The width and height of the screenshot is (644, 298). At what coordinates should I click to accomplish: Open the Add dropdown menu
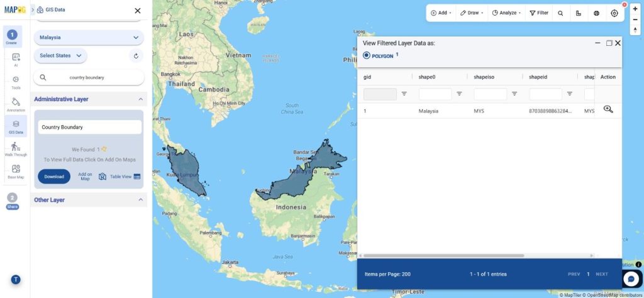point(441,13)
